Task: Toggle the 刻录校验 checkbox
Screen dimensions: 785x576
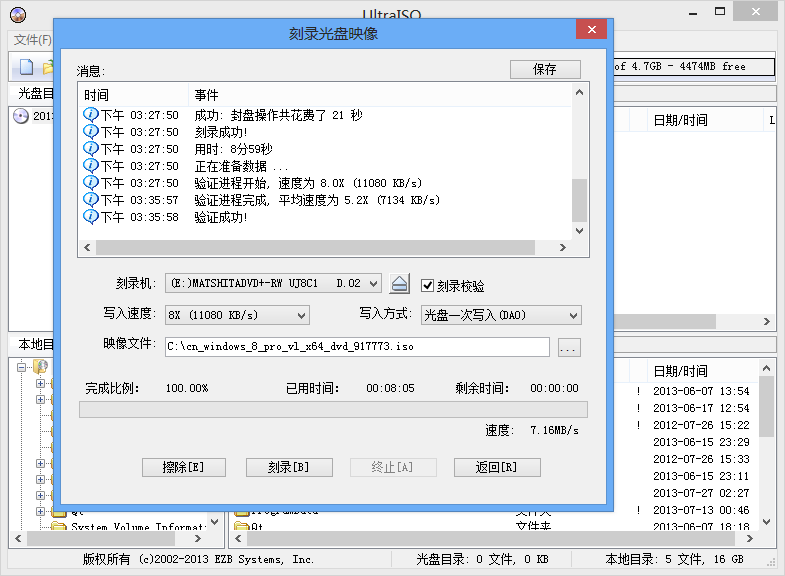Action: click(427, 286)
